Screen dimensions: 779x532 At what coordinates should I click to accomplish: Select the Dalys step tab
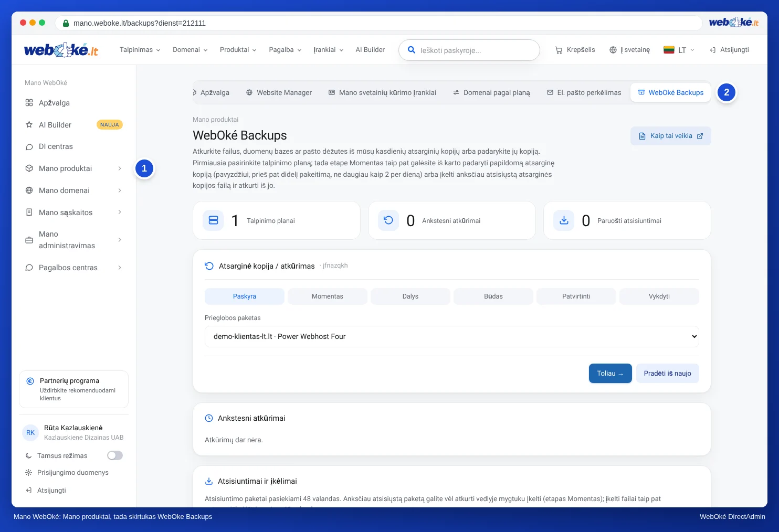point(410,296)
